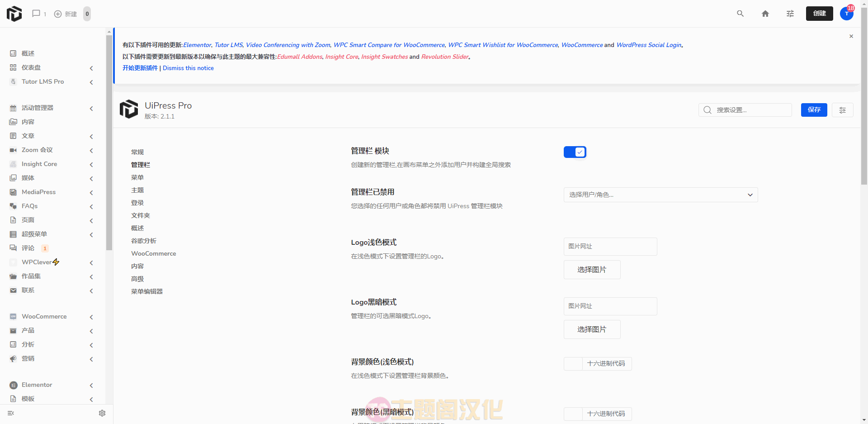This screenshot has width=868, height=424.
Task: Click the black 创建 button
Action: click(x=819, y=14)
